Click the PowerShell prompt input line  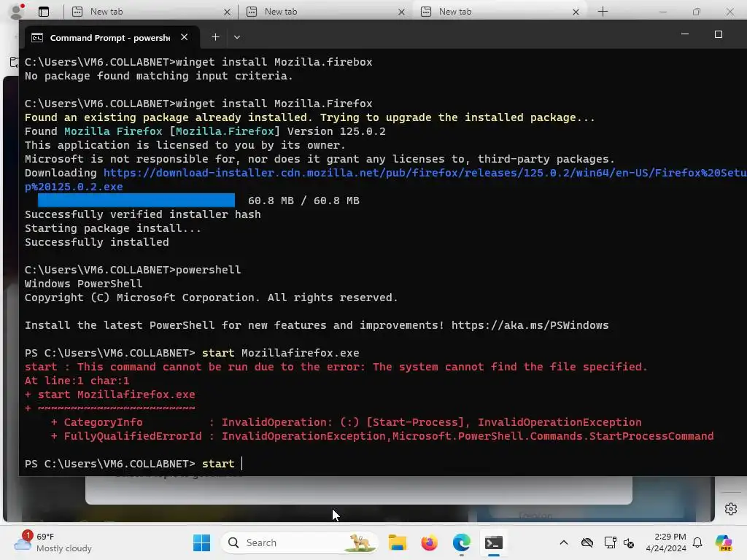133,464
